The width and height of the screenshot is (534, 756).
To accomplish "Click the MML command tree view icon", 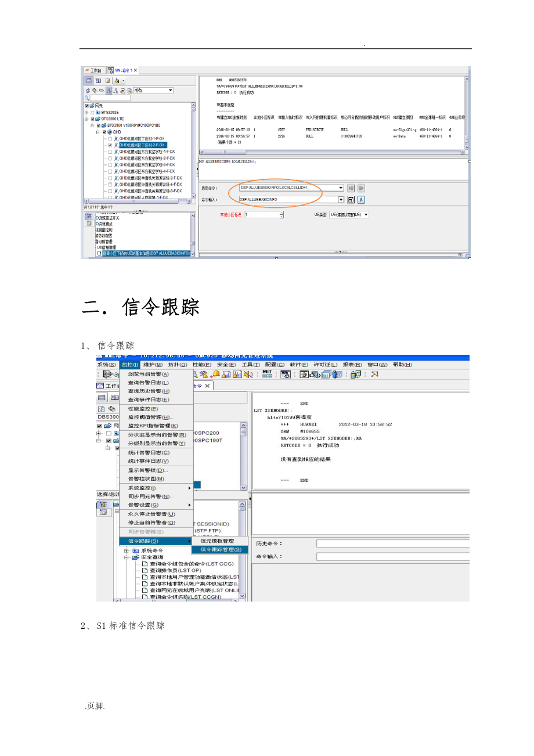I will (x=89, y=216).
